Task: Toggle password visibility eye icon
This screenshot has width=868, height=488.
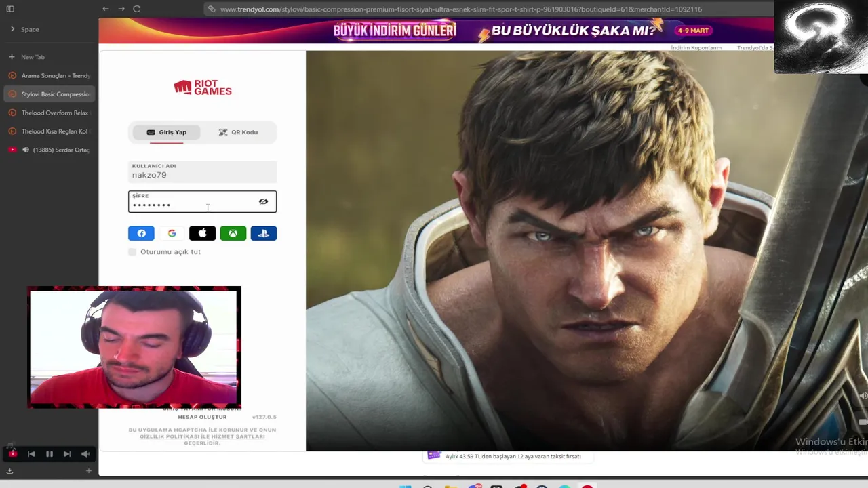Action: [263, 201]
